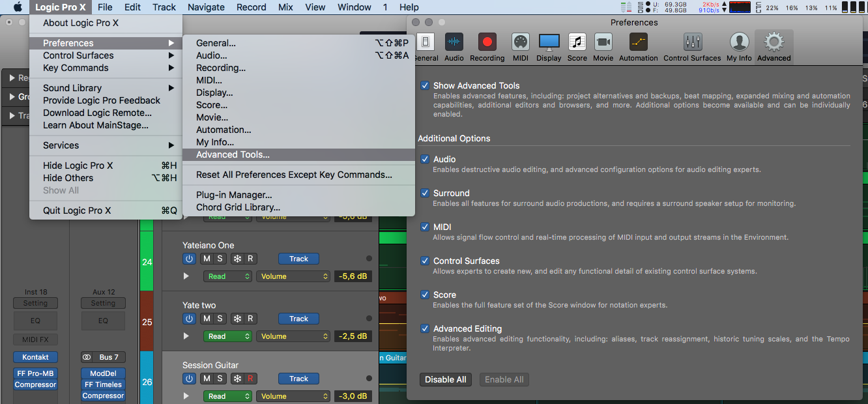Mute the Session Guitar track

(x=207, y=379)
